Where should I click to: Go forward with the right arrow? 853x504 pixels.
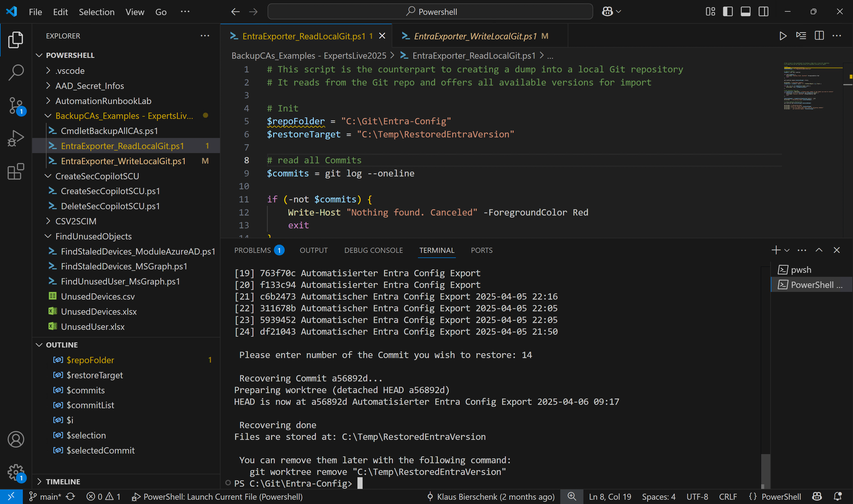click(253, 12)
